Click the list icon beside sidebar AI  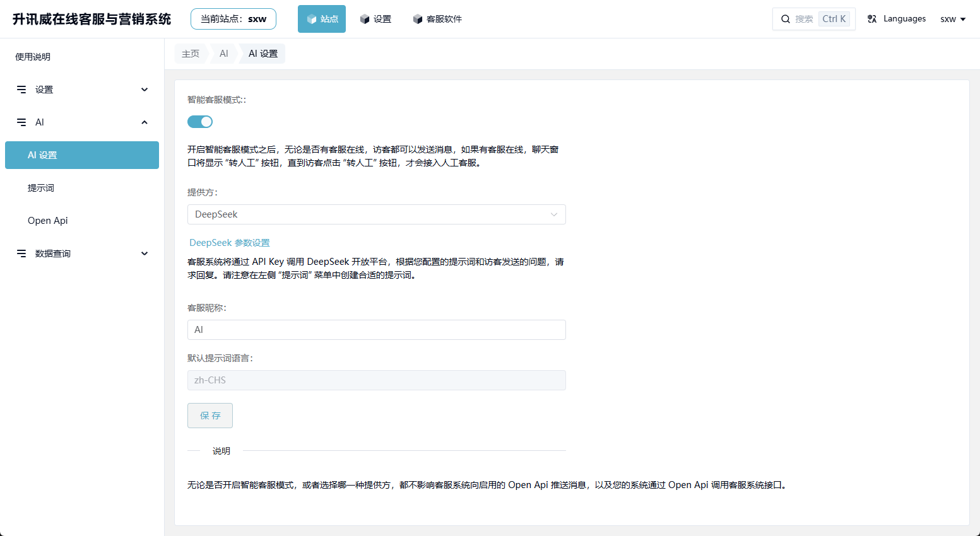[x=21, y=122]
